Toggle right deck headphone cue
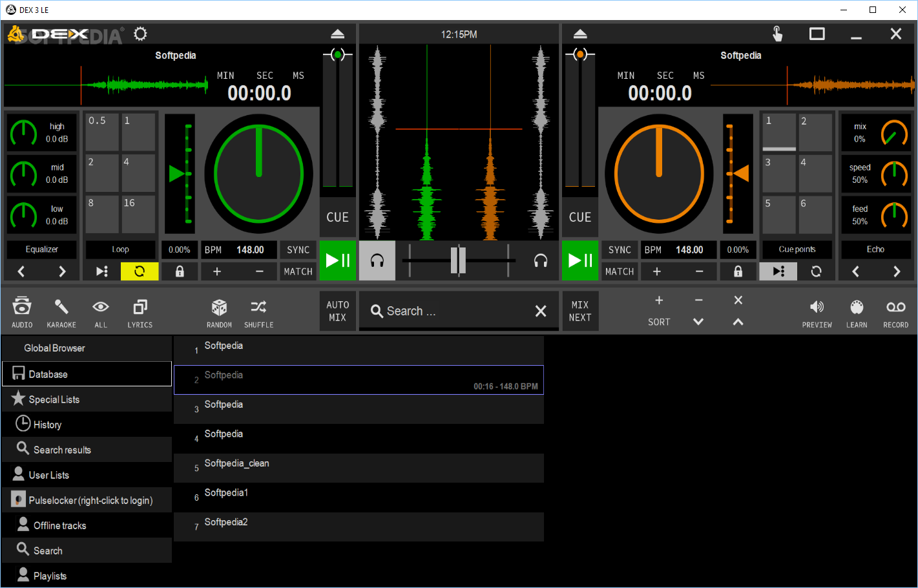The image size is (918, 588). [x=541, y=260]
